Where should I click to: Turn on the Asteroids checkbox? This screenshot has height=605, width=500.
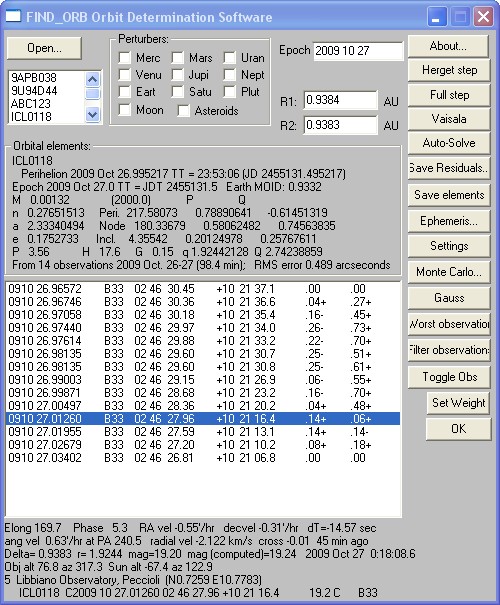[x=183, y=111]
